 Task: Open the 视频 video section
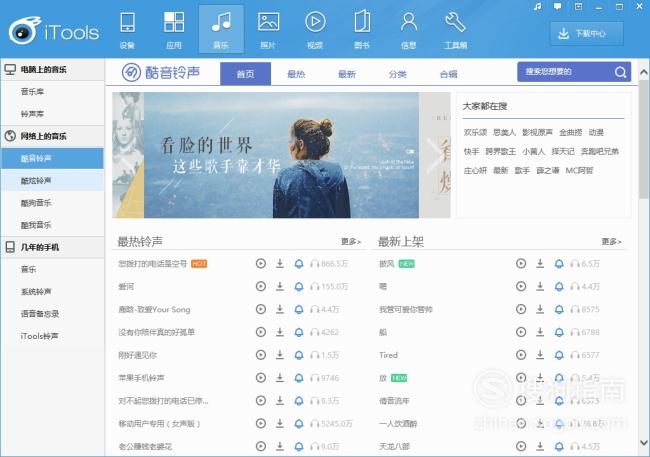coord(315,30)
